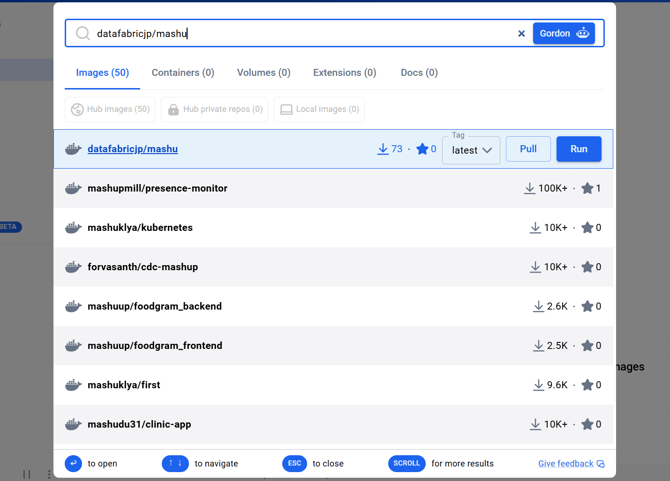Click Docker icon beside mashuup/foodgram_frontend
670x481 pixels.
click(x=73, y=345)
